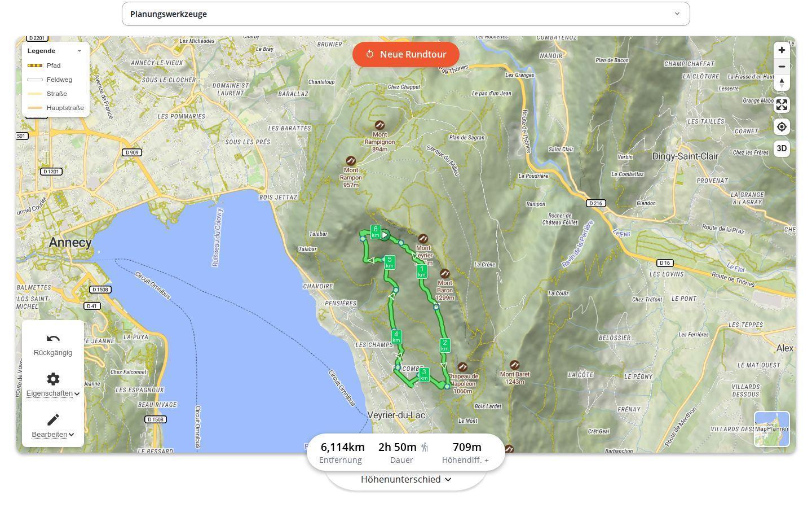Click the Mont Baret peak icon
Screen dimensions: 812x508
point(514,365)
